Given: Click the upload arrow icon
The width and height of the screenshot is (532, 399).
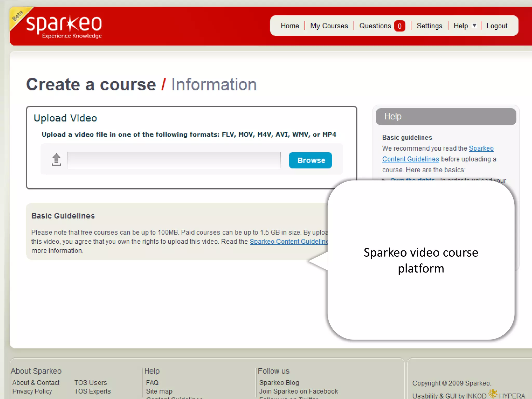Looking at the screenshot, I should click(56, 159).
